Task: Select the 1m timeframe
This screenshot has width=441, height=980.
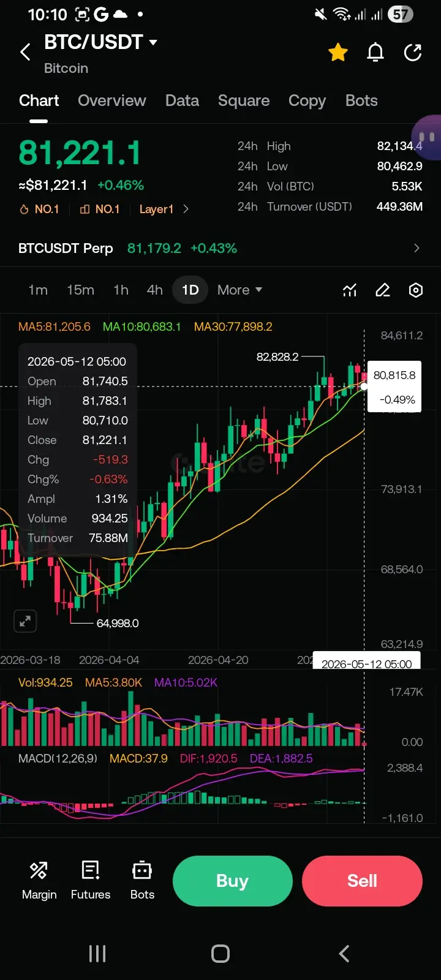Action: 38,290
